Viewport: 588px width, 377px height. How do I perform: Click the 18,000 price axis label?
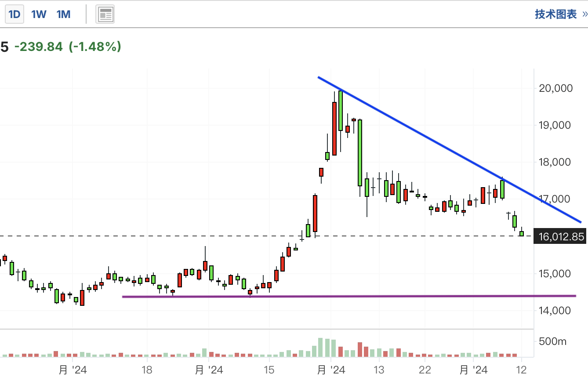555,162
